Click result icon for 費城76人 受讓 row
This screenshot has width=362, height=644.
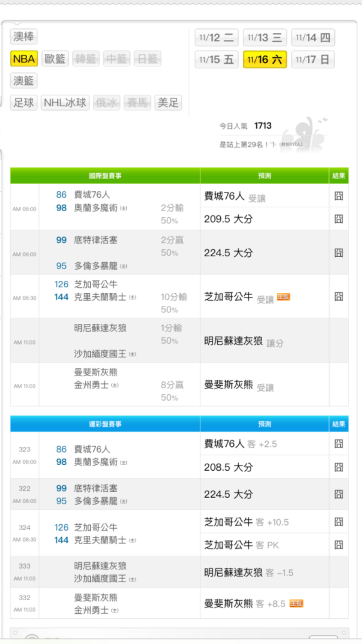pyautogui.click(x=339, y=196)
